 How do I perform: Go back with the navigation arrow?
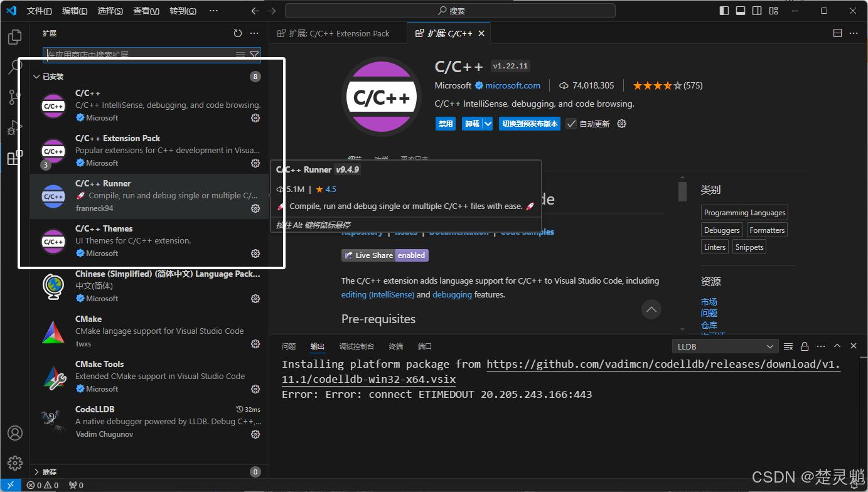255,11
